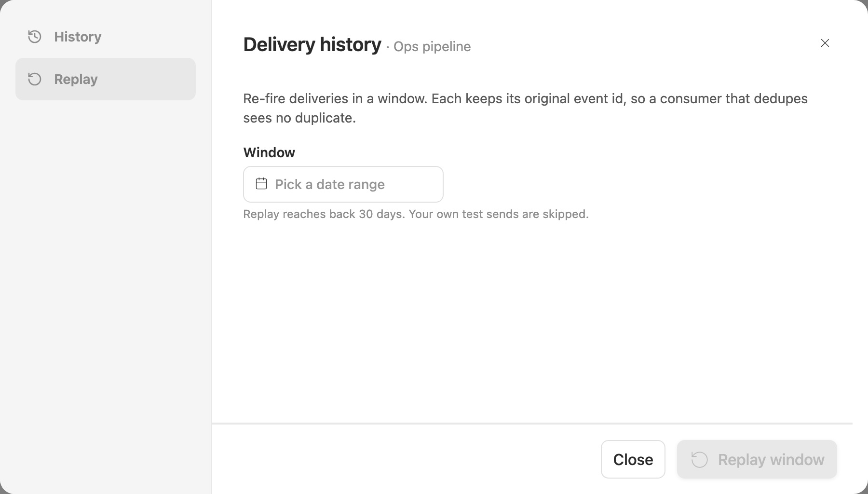The image size is (868, 494).
Task: Click the Delivery history heading
Action: click(x=312, y=44)
